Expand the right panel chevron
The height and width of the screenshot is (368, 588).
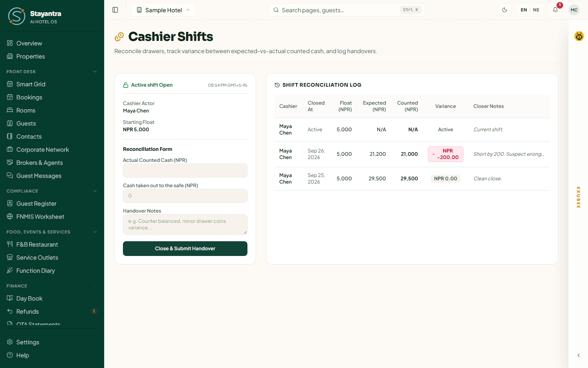(579, 355)
